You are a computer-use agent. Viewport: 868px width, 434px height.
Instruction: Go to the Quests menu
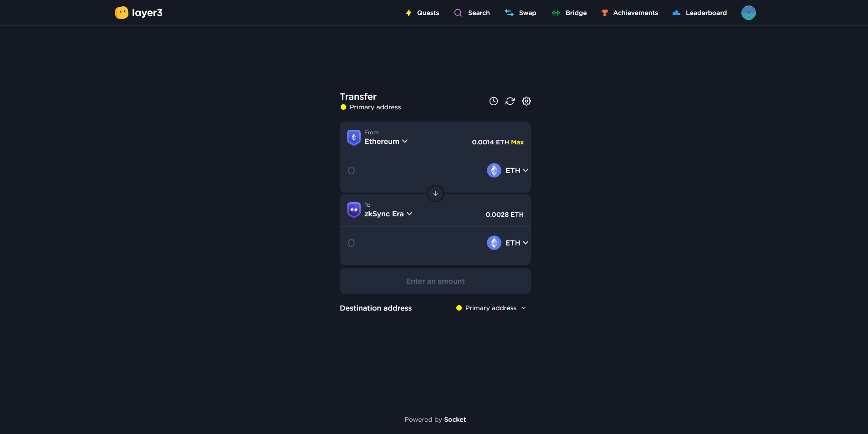[422, 13]
